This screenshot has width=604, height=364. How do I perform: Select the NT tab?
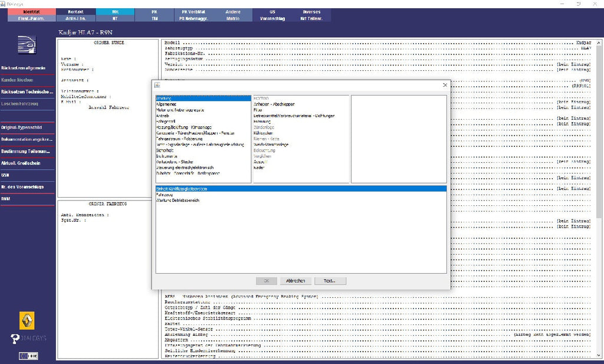(115, 18)
